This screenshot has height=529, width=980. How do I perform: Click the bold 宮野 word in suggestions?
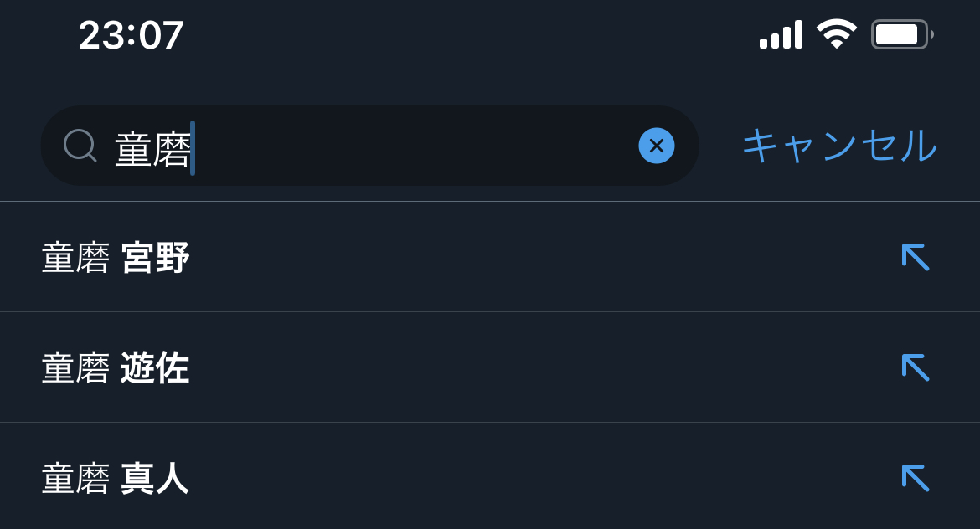point(155,258)
